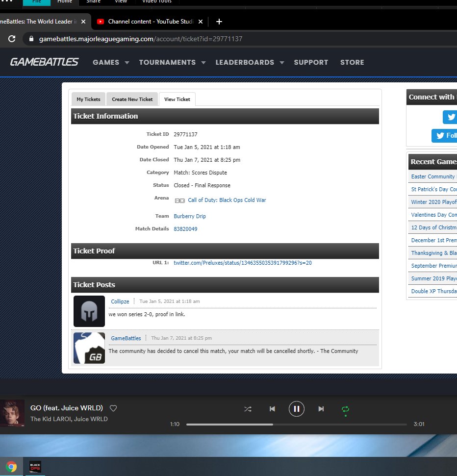Viewport: 457px width, 476px height.
Task: Open the 12 Days of Christmas link
Action: tap(433, 227)
